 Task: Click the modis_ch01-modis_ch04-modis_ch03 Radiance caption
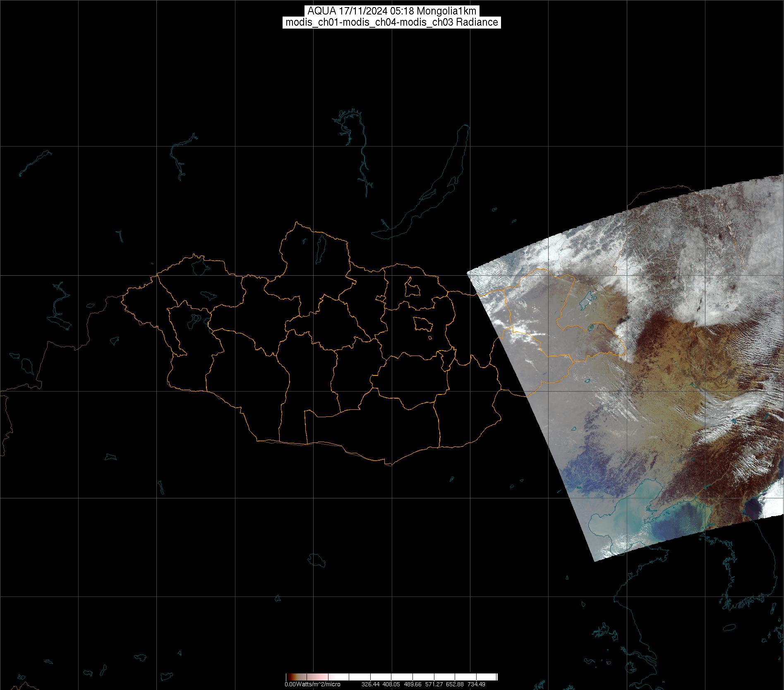point(392,22)
